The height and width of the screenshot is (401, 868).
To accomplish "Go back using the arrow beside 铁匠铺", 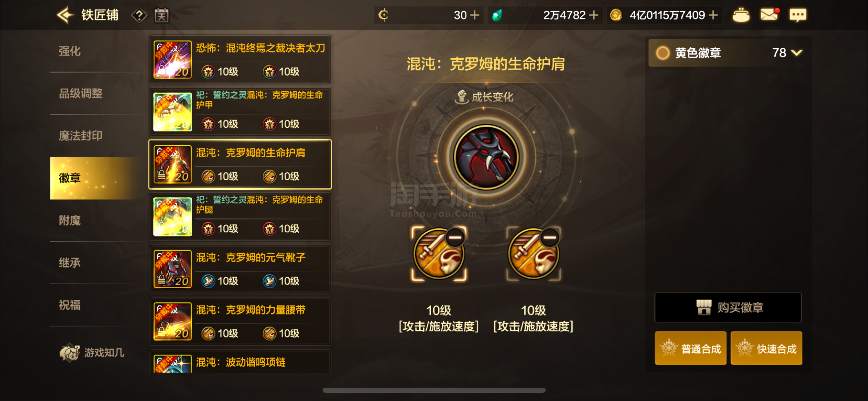I will coord(65,15).
